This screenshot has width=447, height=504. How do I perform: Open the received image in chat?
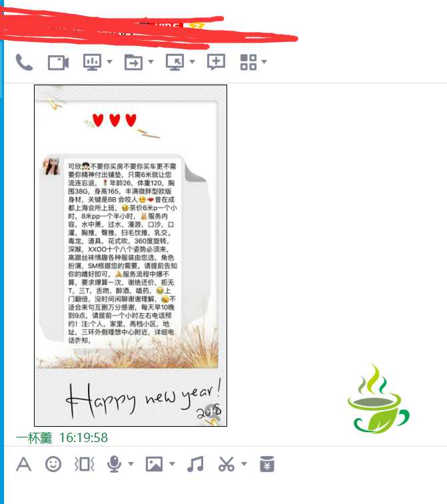[131, 256]
